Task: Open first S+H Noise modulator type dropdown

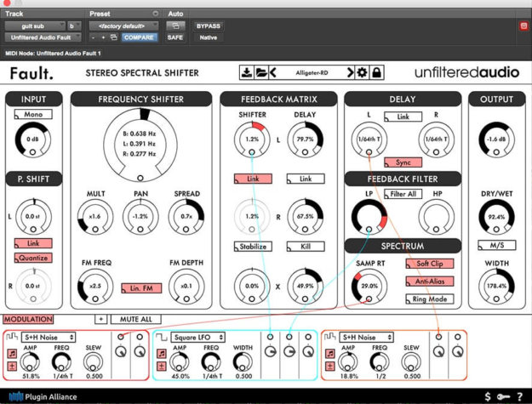Action: pos(49,337)
